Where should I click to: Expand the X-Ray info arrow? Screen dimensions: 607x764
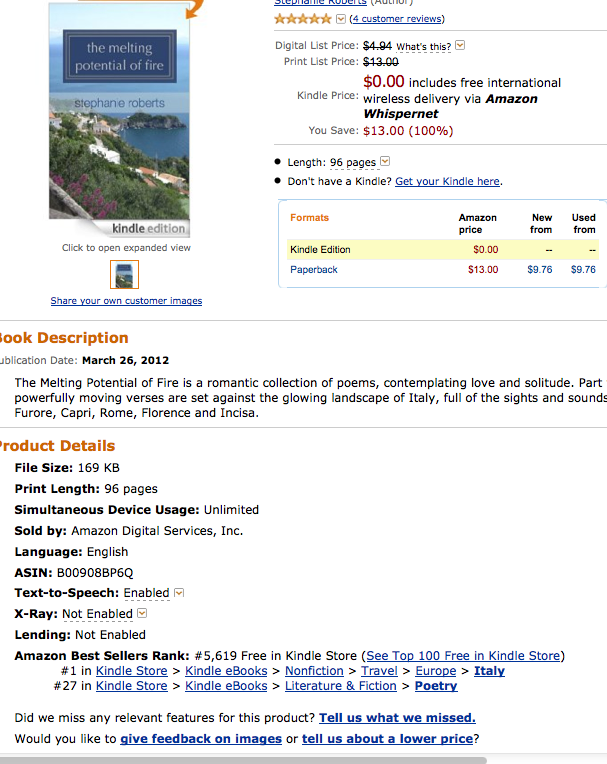(x=142, y=614)
